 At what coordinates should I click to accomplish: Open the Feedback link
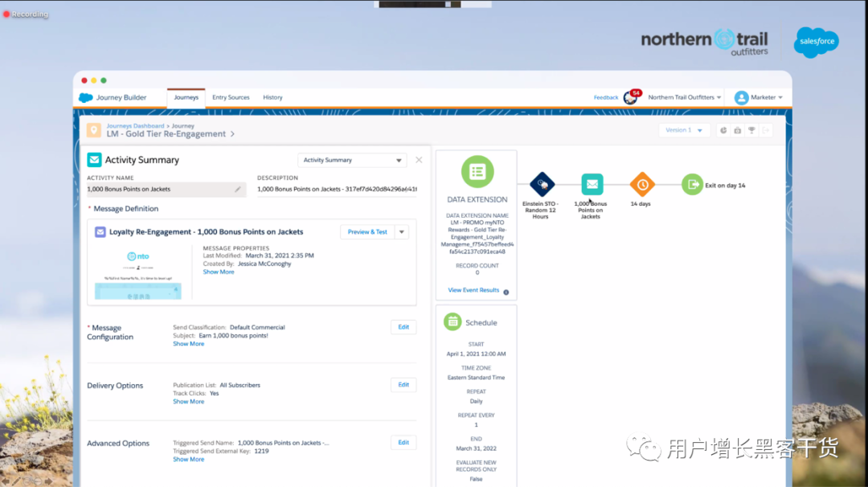(x=606, y=97)
